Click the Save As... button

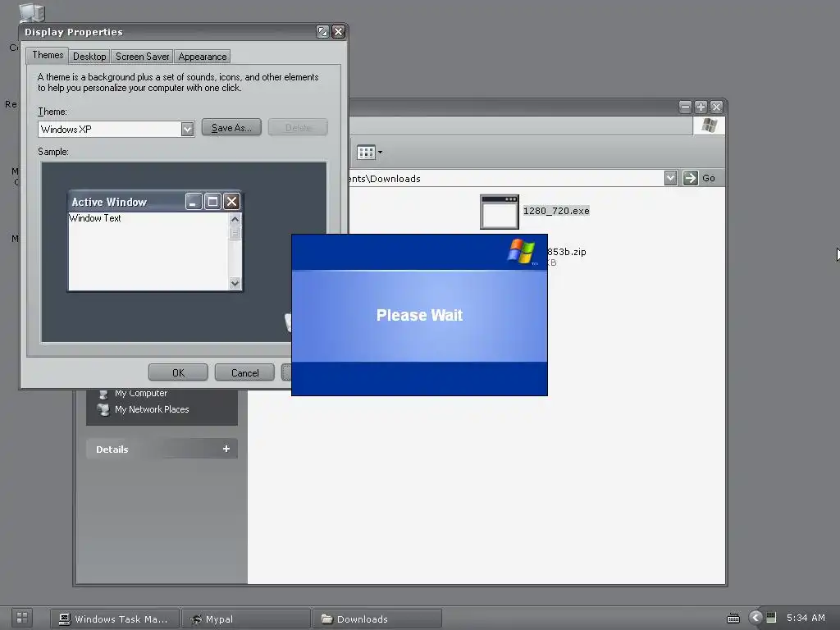coord(231,127)
